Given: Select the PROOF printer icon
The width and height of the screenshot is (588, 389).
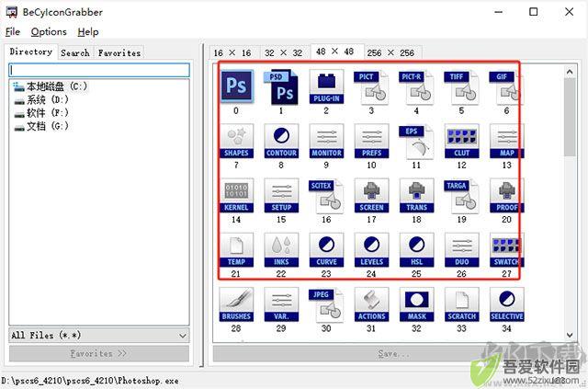Looking at the screenshot, I should [506, 196].
